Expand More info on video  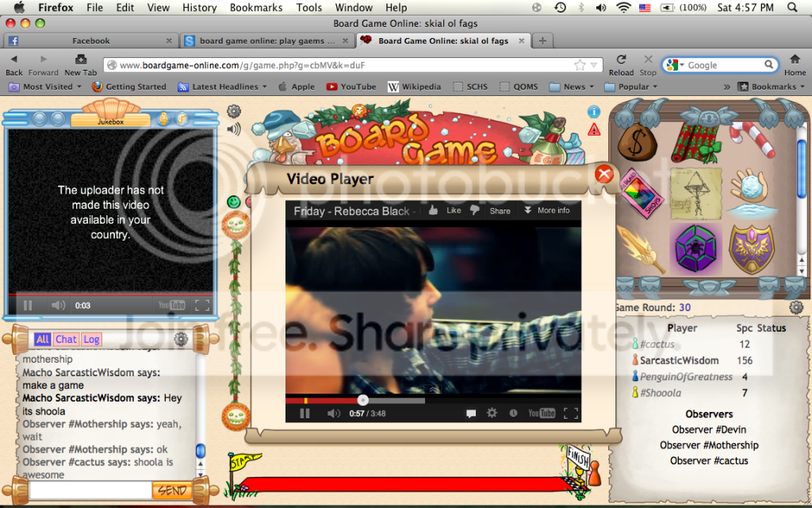pyautogui.click(x=547, y=210)
